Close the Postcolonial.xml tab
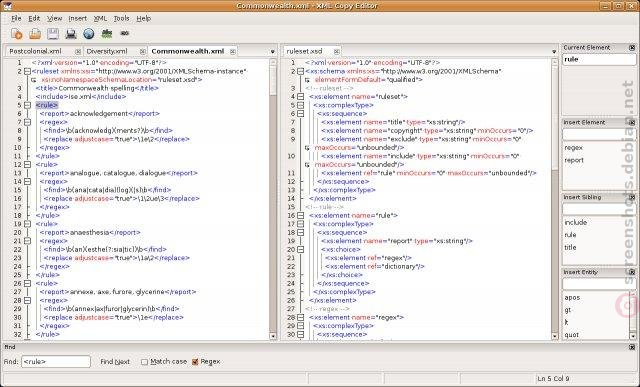640x387 pixels. (78, 51)
